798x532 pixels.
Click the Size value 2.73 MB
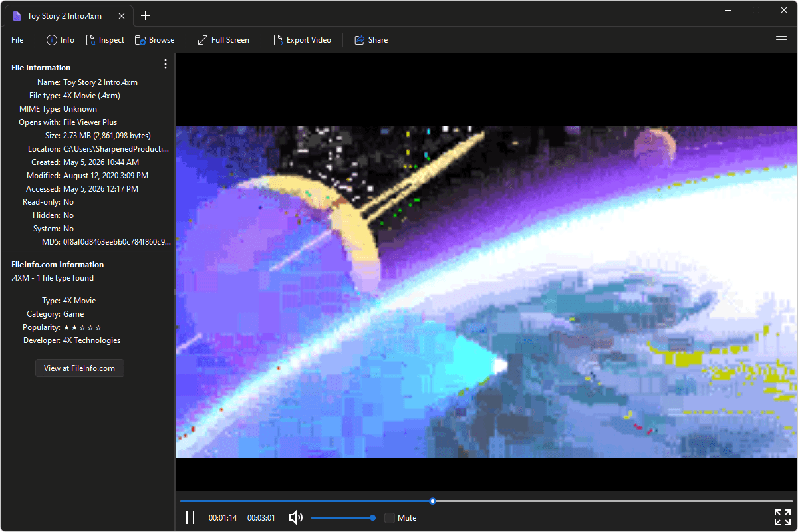[107, 136]
